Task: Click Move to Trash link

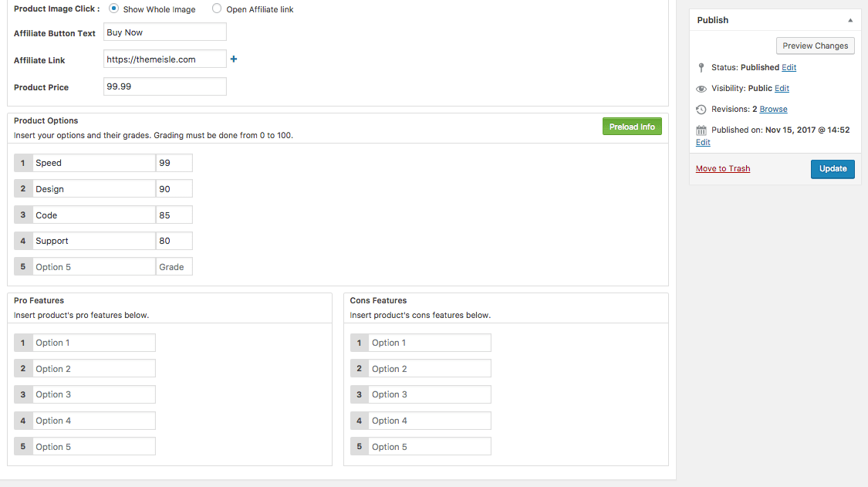Action: point(723,169)
